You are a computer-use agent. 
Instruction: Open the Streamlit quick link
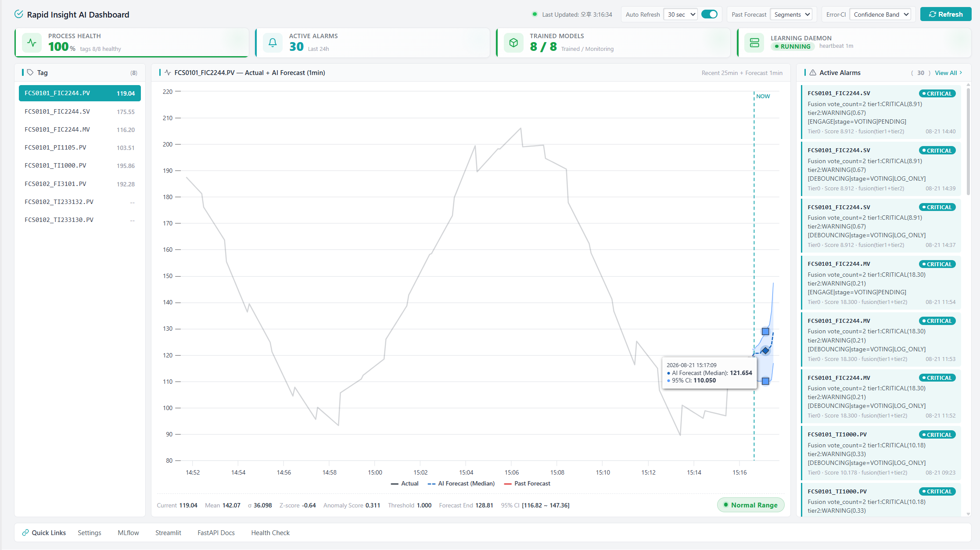(x=168, y=532)
